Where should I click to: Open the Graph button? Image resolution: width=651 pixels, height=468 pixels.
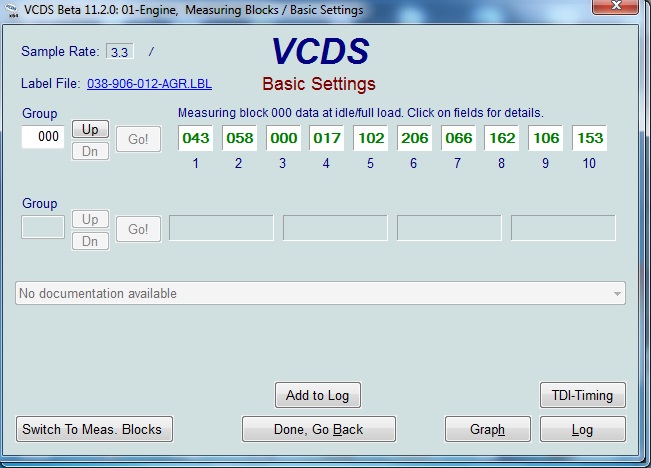click(x=487, y=429)
